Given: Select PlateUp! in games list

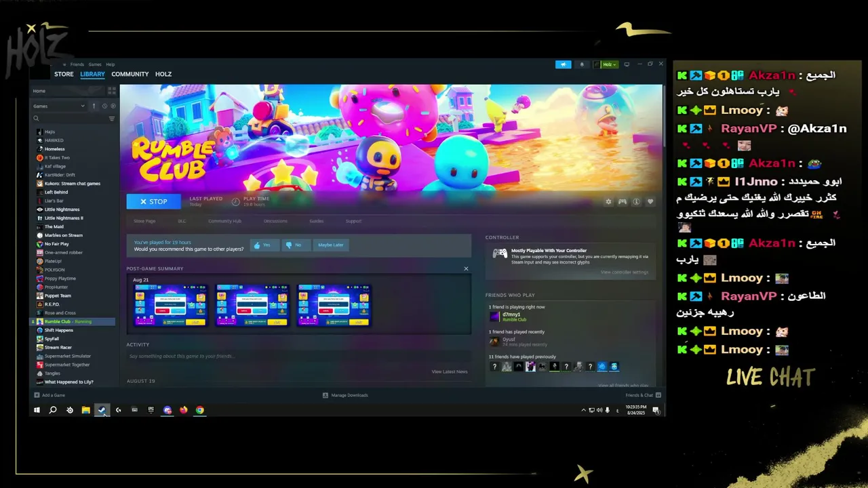Looking at the screenshot, I should click(x=53, y=261).
